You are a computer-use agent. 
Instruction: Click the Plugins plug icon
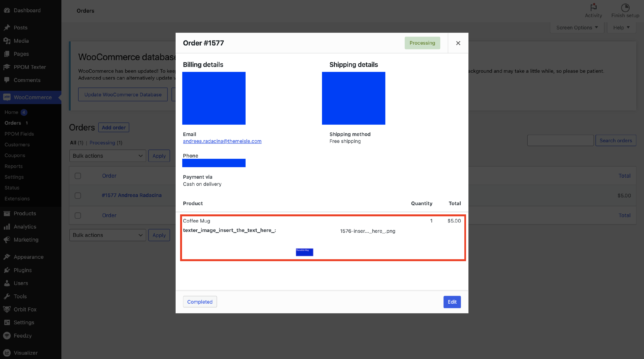[x=7, y=270]
